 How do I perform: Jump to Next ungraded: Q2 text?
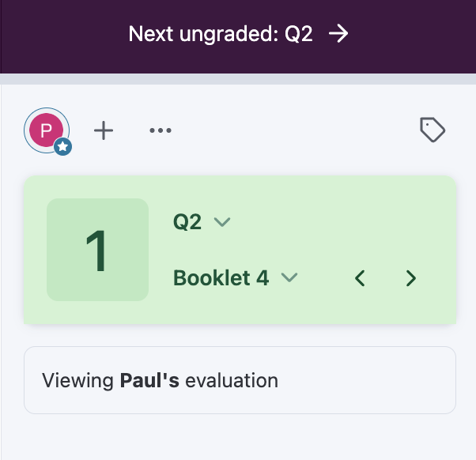[x=223, y=34]
